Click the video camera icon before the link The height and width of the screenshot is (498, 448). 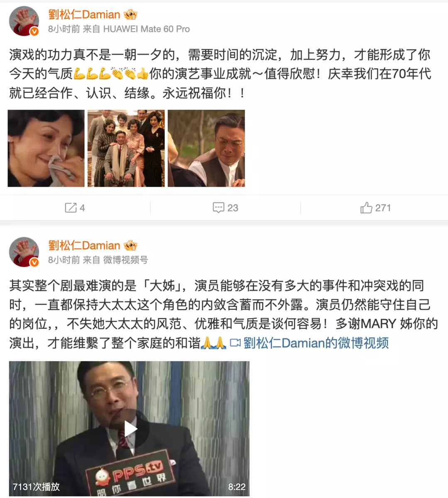(235, 343)
